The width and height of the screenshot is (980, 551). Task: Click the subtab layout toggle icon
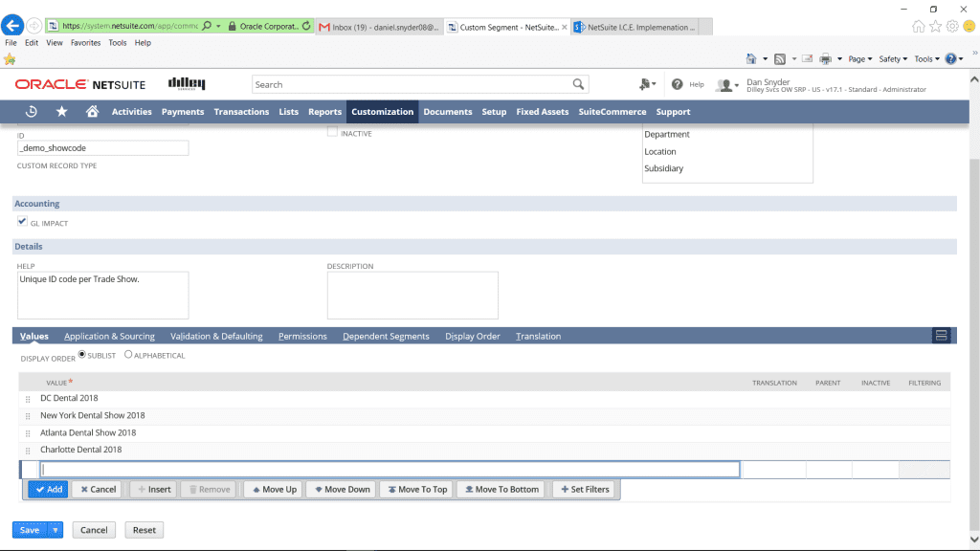point(942,336)
